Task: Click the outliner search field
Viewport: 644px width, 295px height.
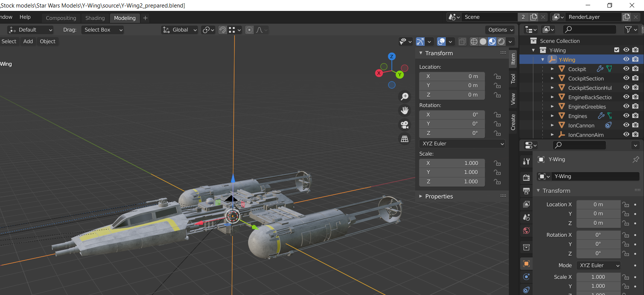Action: click(x=589, y=29)
